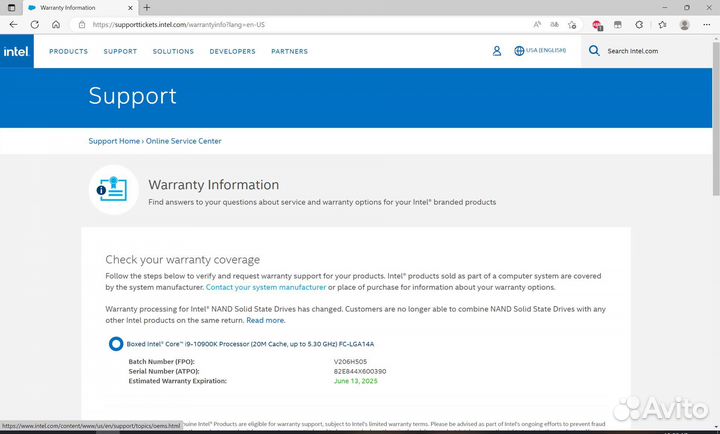Click the Intel logo
720x434 pixels.
[x=16, y=51]
